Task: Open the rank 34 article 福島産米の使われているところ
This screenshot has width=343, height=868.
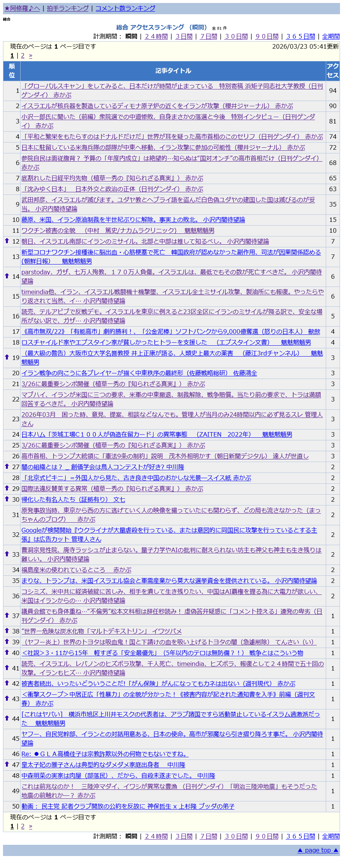Action: 76,570
